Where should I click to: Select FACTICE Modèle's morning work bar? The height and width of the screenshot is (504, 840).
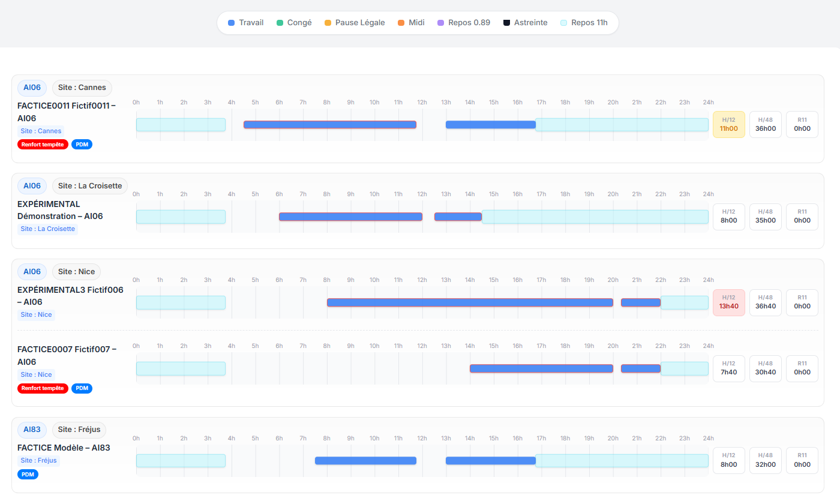pos(365,461)
